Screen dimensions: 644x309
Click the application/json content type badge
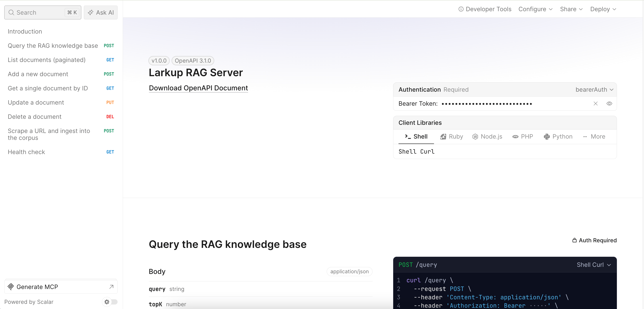pyautogui.click(x=349, y=272)
